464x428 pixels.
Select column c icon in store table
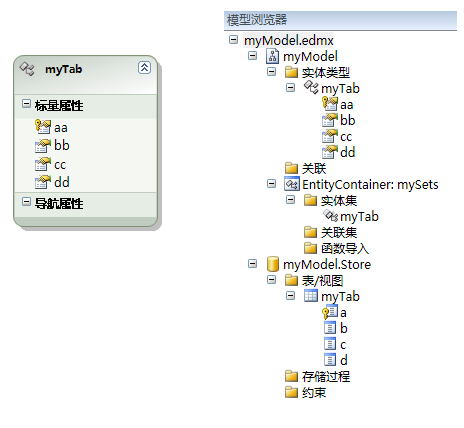click(330, 344)
